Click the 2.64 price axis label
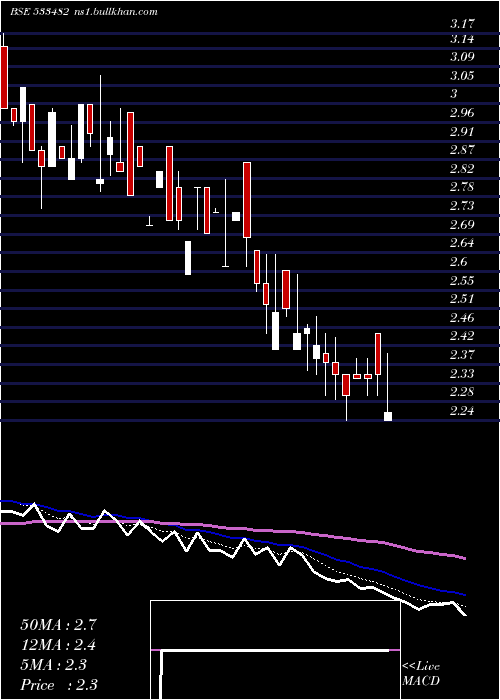 [462, 243]
